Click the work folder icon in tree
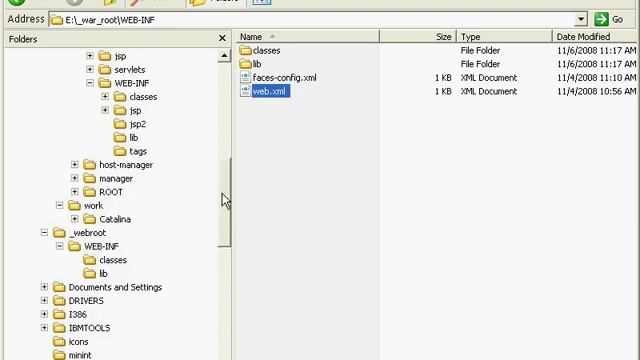 (75, 205)
